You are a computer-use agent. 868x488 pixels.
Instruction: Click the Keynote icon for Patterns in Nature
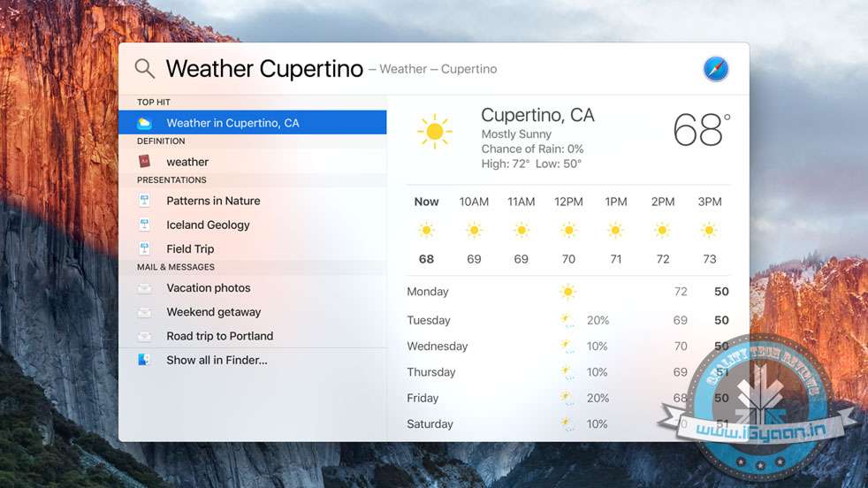[x=145, y=201]
